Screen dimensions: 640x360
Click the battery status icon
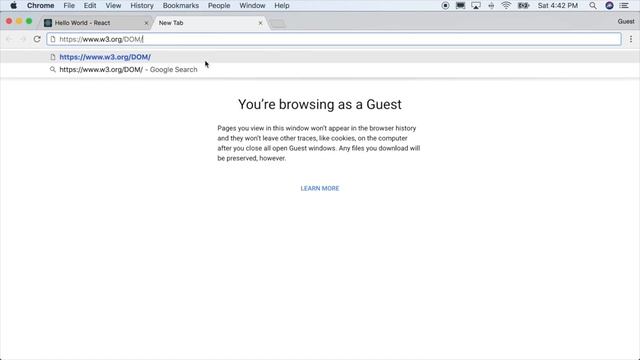523,5
